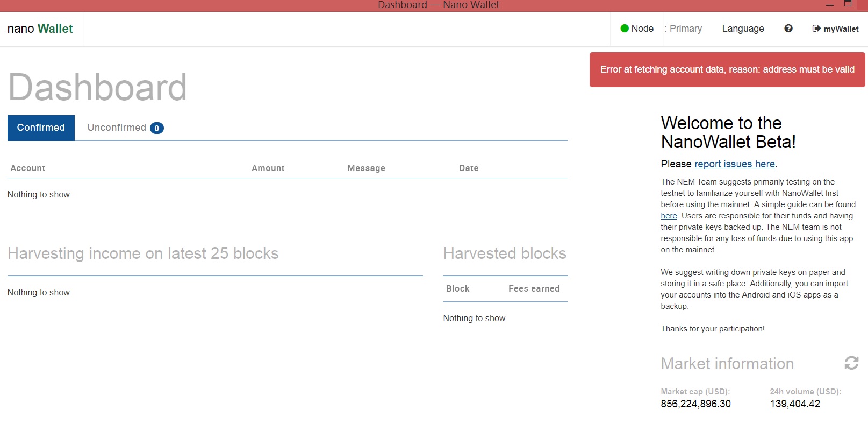
Task: Switch to the Confirmed tab
Action: [x=41, y=128]
